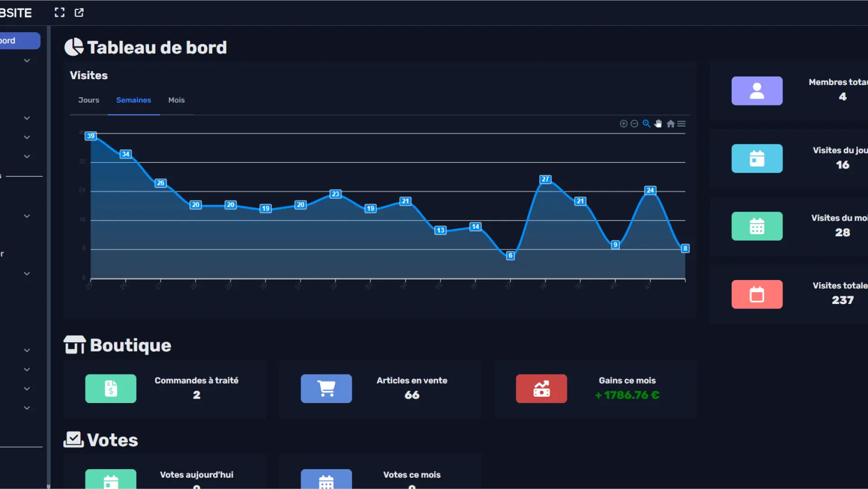Expand the topmost sidebar chevron menu

coord(27,60)
